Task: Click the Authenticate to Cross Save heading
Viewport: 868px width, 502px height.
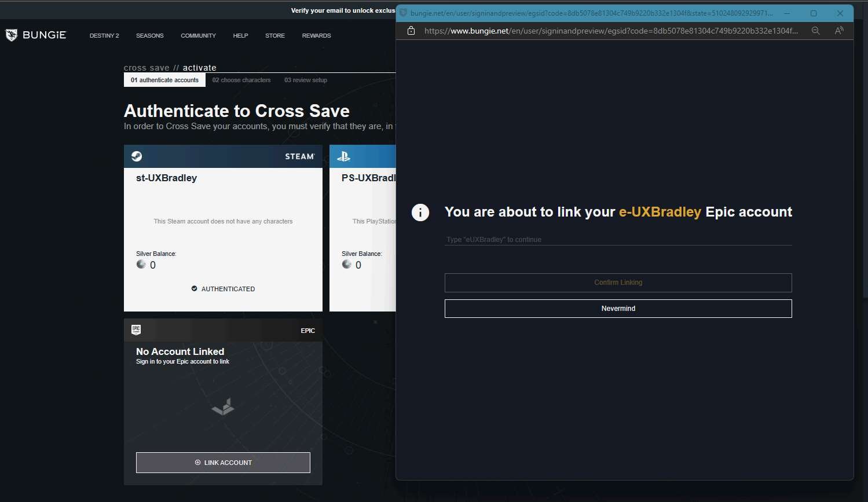Action: pyautogui.click(x=237, y=111)
